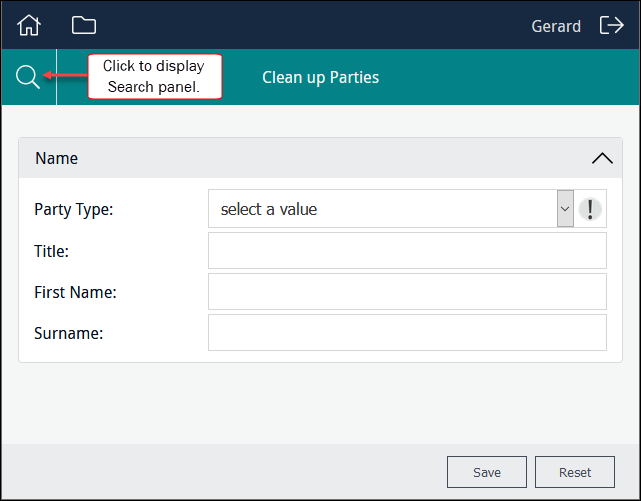Click into the Title field
The image size is (641, 501).
407,250
